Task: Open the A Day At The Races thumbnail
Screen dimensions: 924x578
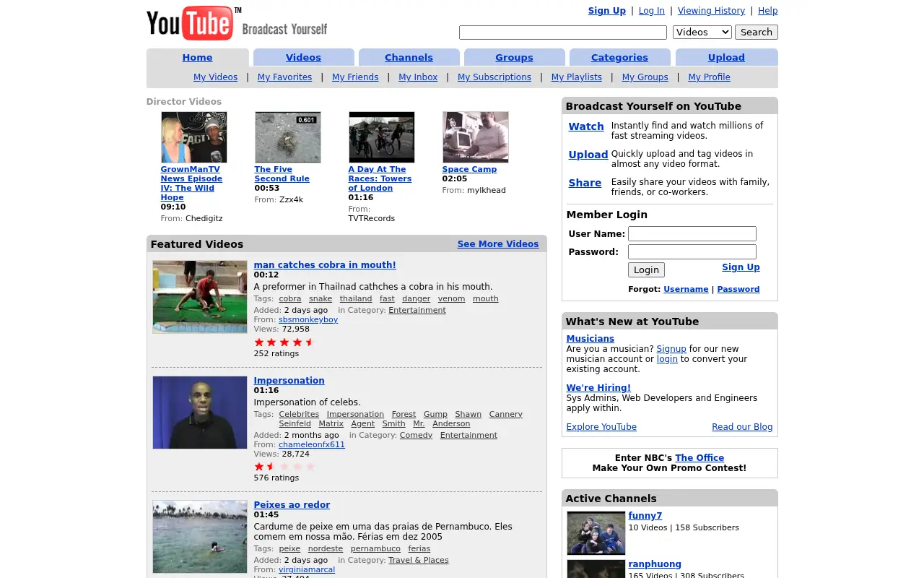Action: click(382, 137)
